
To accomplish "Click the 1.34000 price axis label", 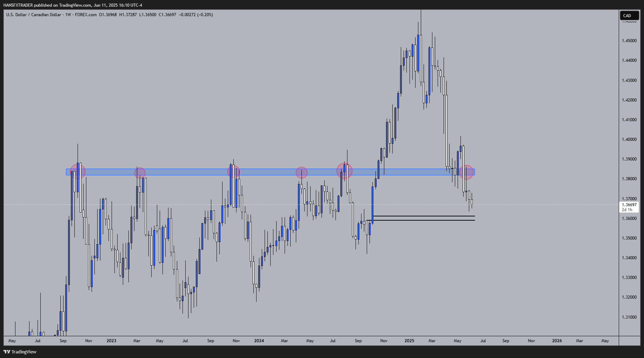I will pos(629,258).
